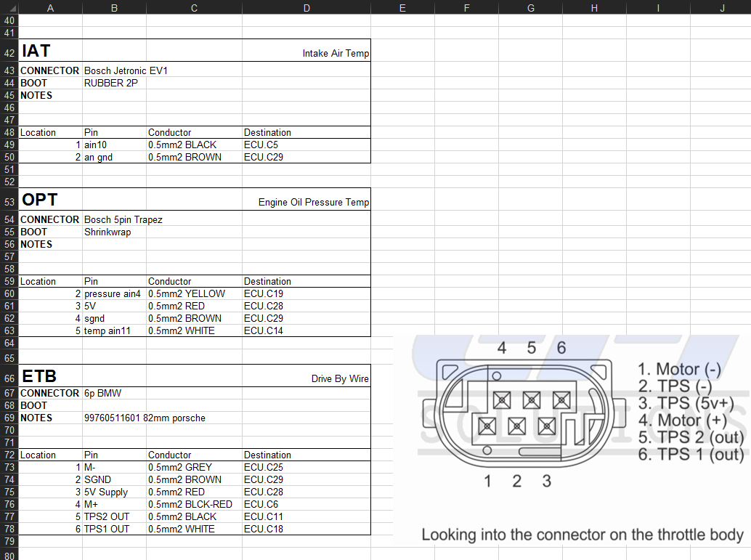Image resolution: width=751 pixels, height=560 pixels.
Task: Select the OPT heading cell
Action: click(x=50, y=200)
